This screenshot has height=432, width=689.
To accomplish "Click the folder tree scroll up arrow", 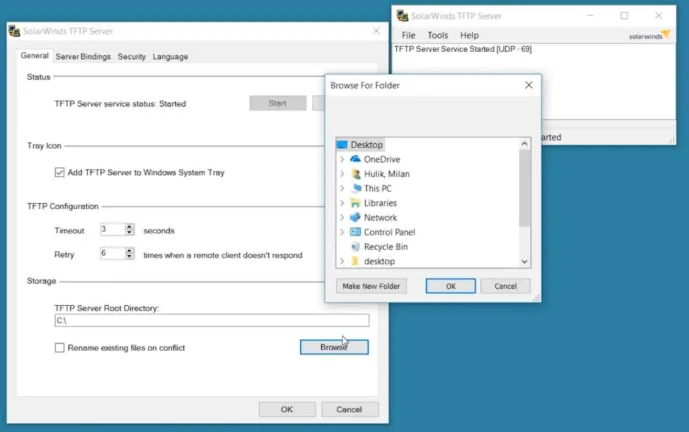I will pyautogui.click(x=524, y=144).
